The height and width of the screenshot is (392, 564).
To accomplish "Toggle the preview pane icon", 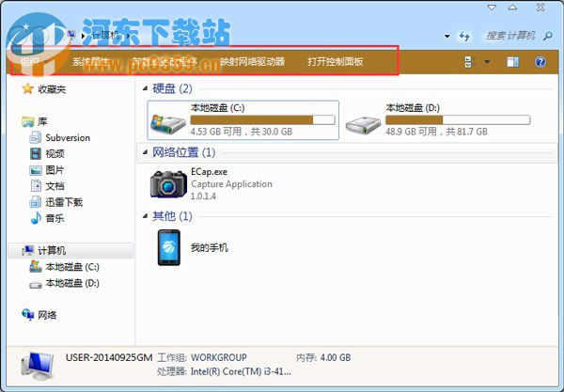I will pos(512,62).
